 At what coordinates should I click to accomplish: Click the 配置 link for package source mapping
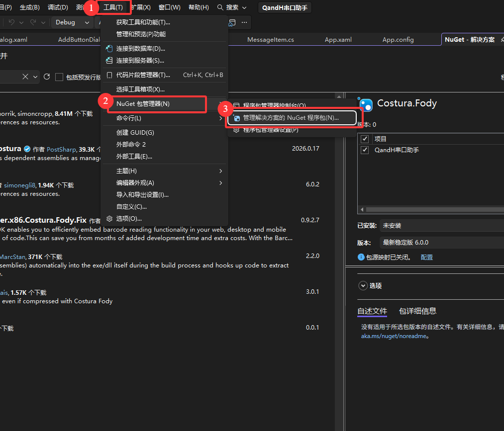[426, 257]
